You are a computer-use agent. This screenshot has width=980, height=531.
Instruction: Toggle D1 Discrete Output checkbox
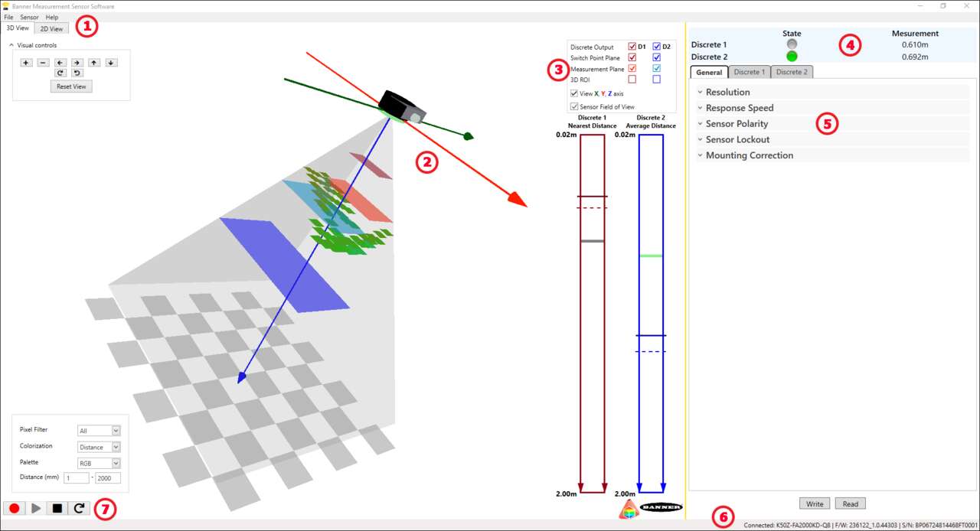coord(632,47)
